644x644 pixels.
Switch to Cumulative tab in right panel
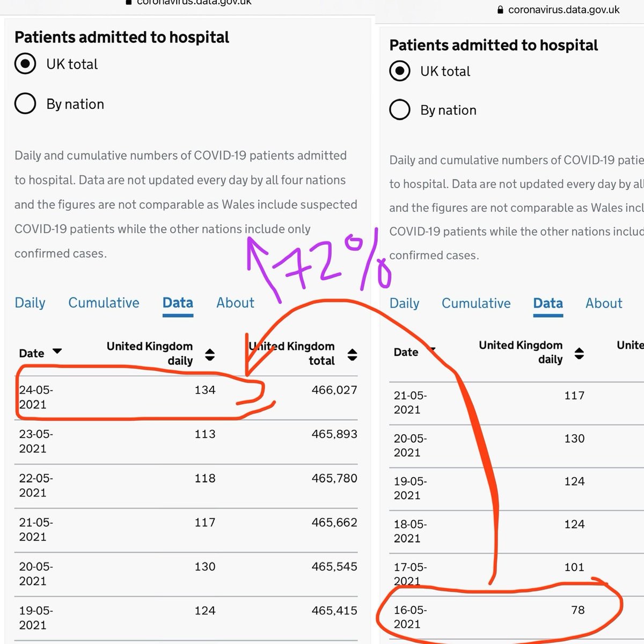point(476,303)
